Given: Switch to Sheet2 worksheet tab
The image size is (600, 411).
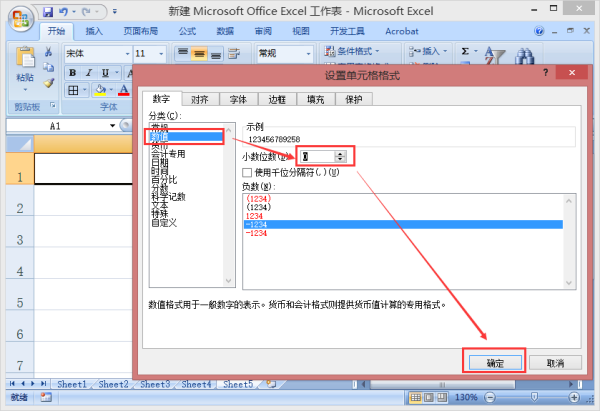Looking at the screenshot, I should pyautogui.click(x=113, y=384).
